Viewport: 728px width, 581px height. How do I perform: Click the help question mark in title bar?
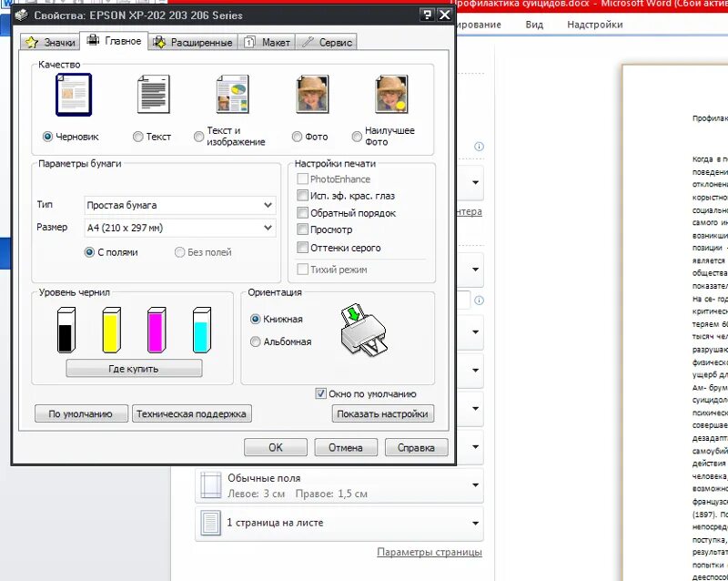point(428,15)
